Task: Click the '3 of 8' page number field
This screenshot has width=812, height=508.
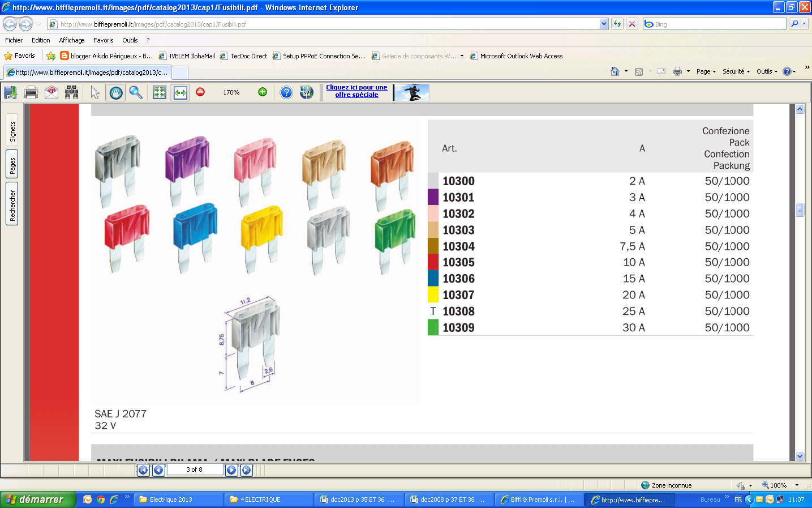Action: (195, 469)
